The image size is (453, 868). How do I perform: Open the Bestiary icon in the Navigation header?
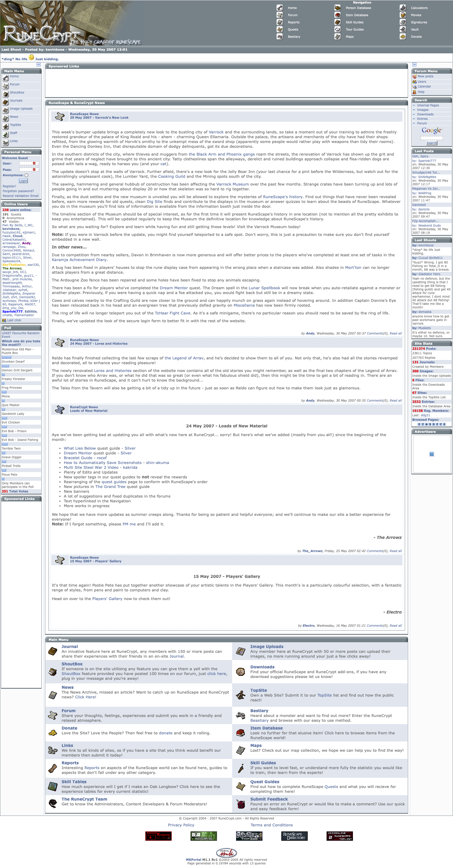280,36
